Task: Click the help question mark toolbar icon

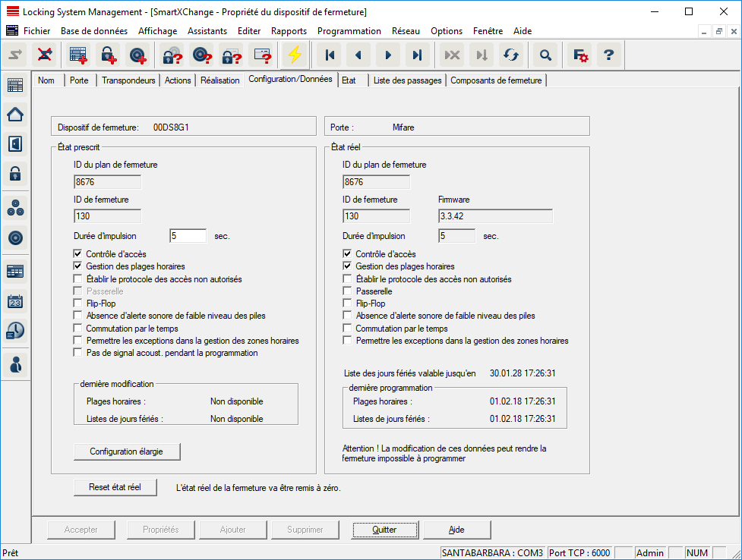Action: tap(608, 55)
